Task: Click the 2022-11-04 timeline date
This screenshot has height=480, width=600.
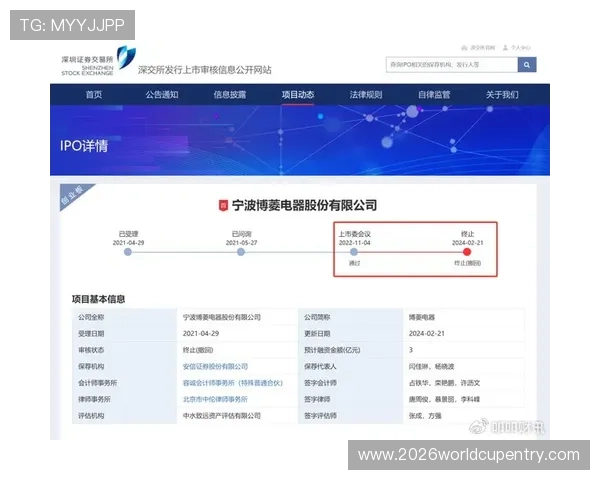Action: coord(354,243)
